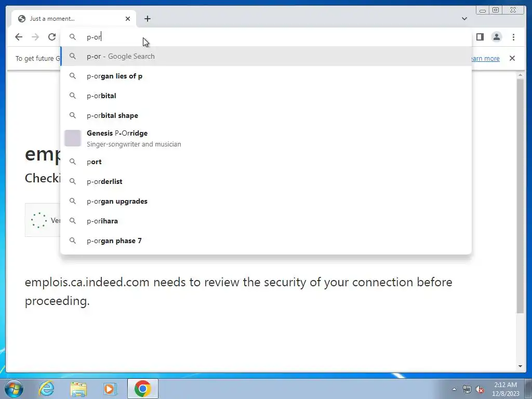
Task: Click the search icon beside 'p-orbital shape'
Action: (x=73, y=115)
